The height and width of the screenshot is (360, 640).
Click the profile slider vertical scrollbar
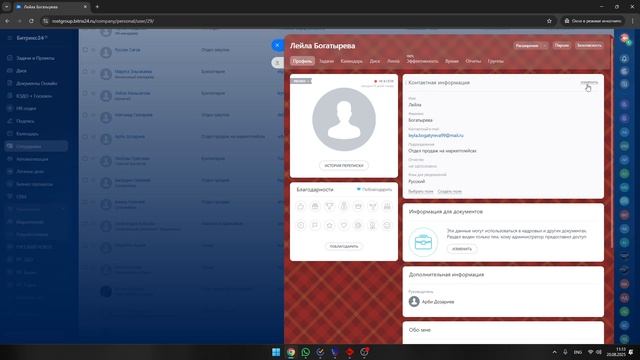point(611,143)
